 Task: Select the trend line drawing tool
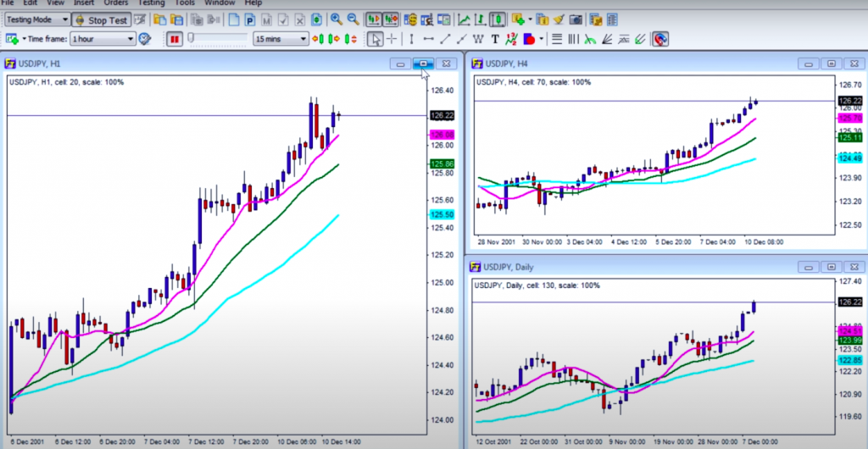pos(445,39)
